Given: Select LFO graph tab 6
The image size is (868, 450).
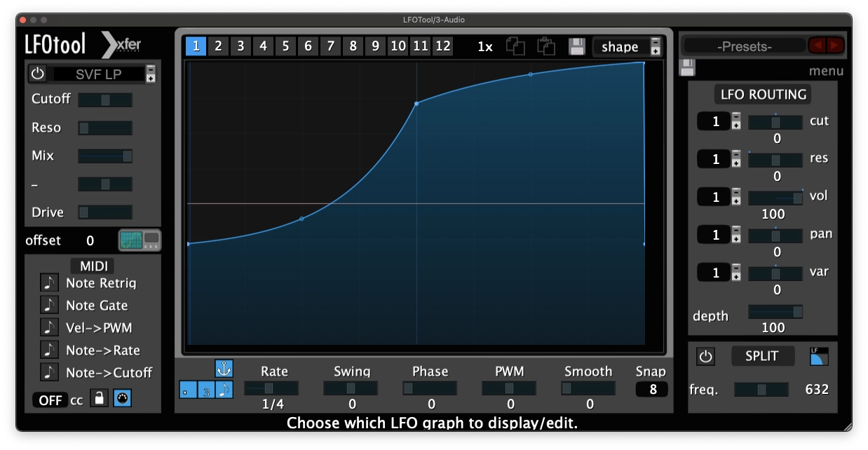Looking at the screenshot, I should point(308,46).
